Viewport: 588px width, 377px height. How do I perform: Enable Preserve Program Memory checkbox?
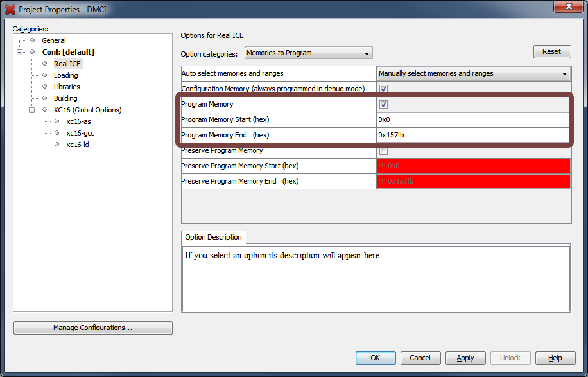383,150
